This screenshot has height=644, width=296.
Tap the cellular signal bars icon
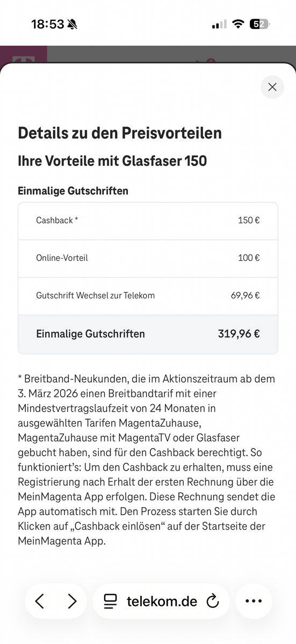[219, 25]
